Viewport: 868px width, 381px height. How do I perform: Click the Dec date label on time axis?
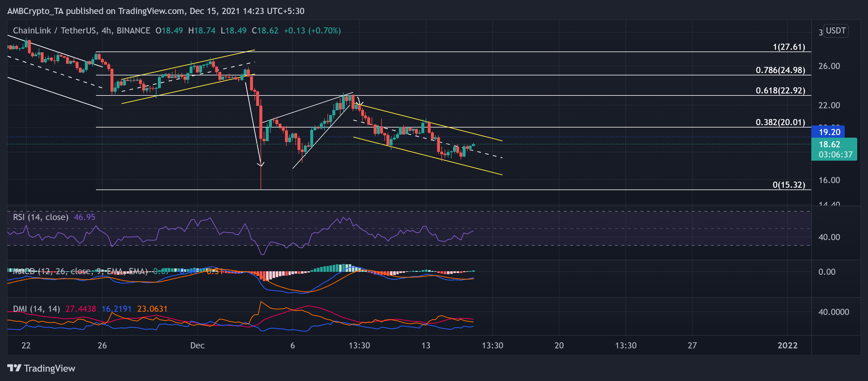click(197, 345)
